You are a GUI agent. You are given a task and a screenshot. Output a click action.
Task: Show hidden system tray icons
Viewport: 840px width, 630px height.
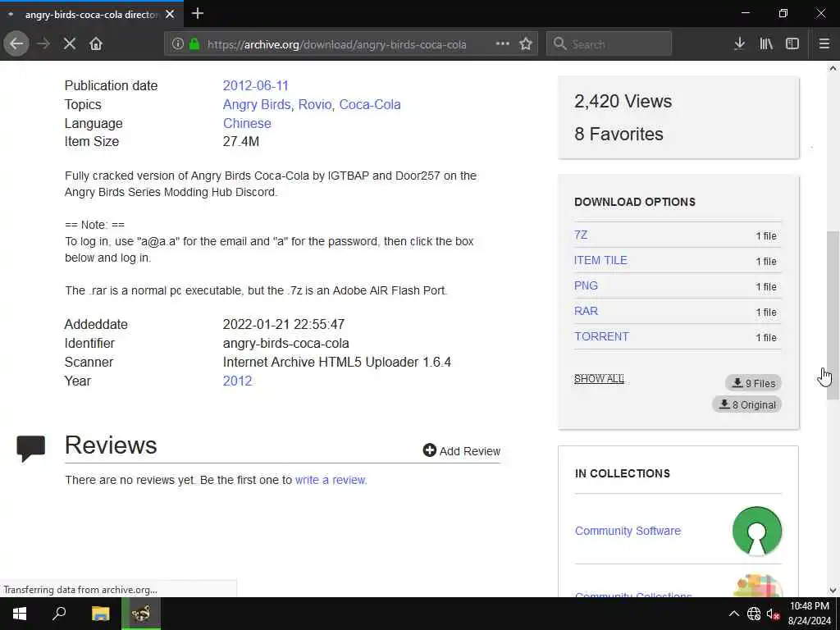click(x=734, y=614)
